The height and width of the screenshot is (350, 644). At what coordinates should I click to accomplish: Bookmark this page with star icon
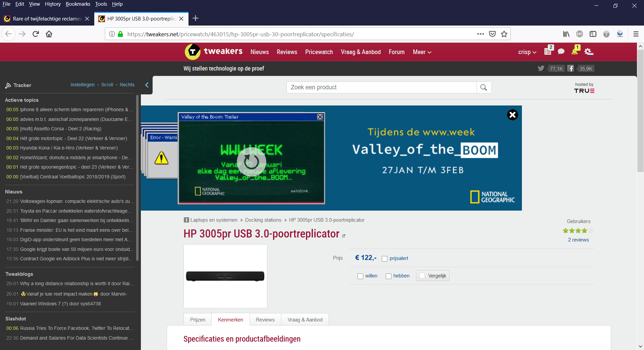point(504,34)
